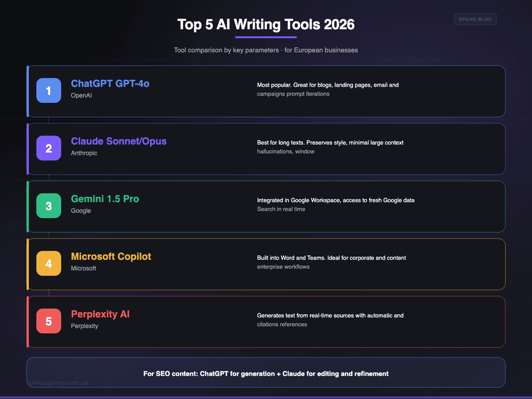
Task: Click the Perplexity vendor label
Action: click(85, 326)
